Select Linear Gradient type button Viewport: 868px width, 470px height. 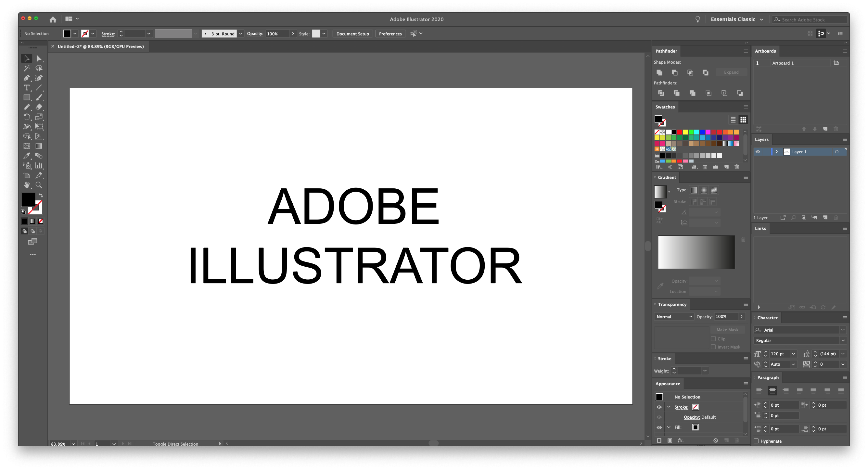(x=694, y=190)
